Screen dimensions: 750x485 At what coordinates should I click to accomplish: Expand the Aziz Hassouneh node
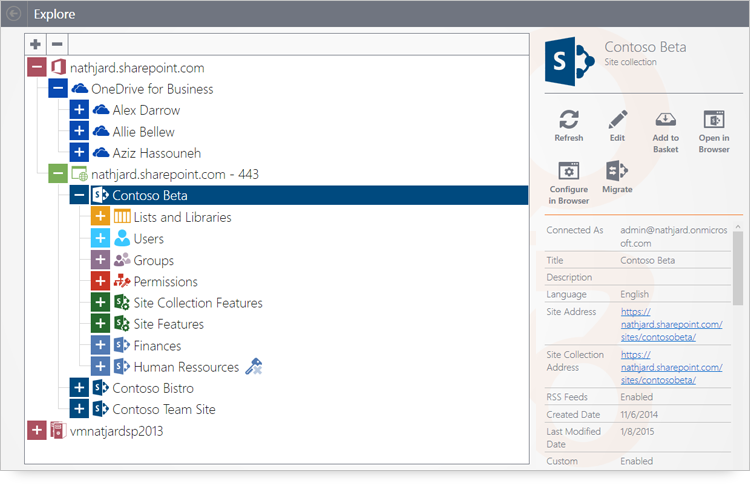pos(79,153)
